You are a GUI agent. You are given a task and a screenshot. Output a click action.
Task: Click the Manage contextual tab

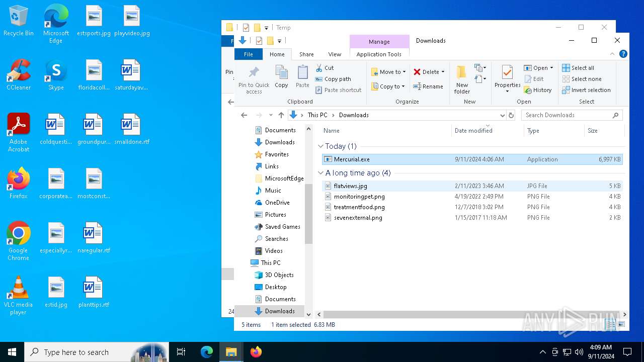(x=379, y=42)
